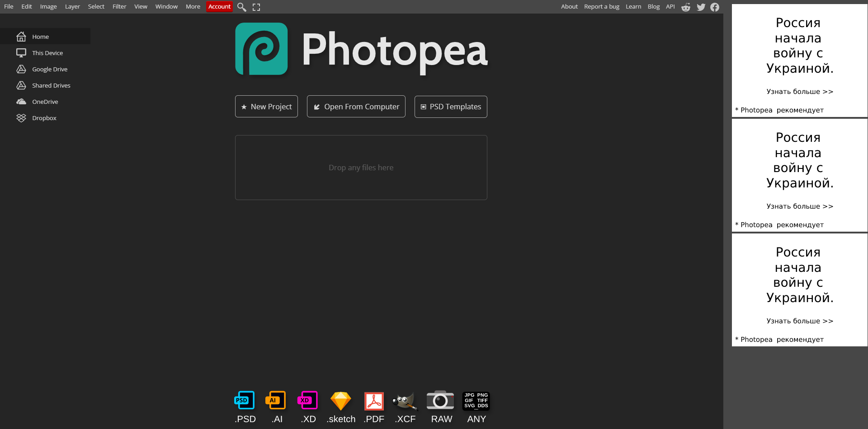Click the Google Drive icon
Viewport: 868px width, 429px height.
(21, 69)
